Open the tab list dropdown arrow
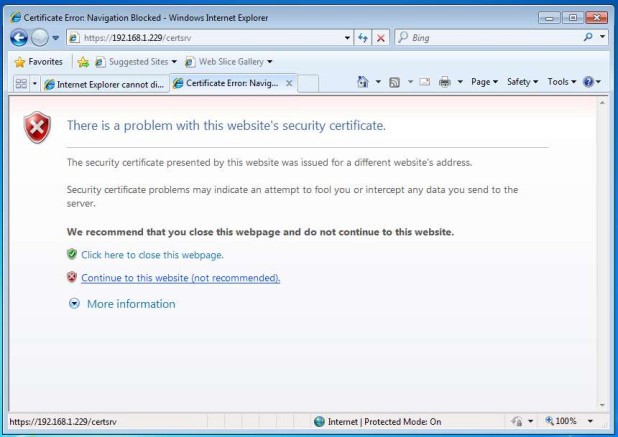The image size is (618, 437). click(x=35, y=84)
